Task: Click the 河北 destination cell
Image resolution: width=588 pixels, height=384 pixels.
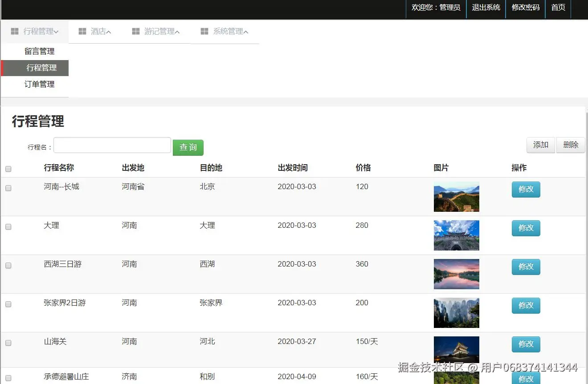Action: pos(208,342)
